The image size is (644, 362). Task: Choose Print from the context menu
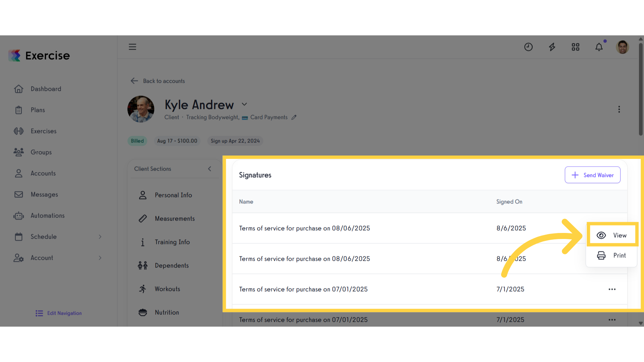pyautogui.click(x=612, y=255)
